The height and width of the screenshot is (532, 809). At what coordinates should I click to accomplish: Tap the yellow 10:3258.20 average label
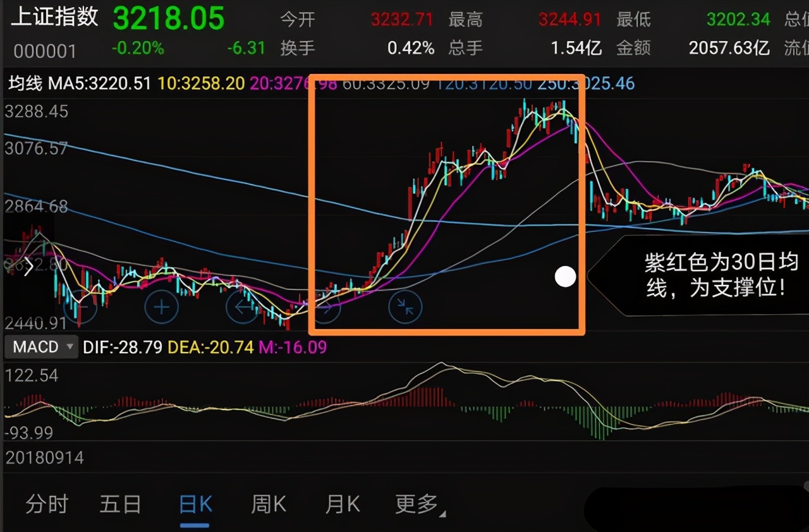[x=201, y=83]
